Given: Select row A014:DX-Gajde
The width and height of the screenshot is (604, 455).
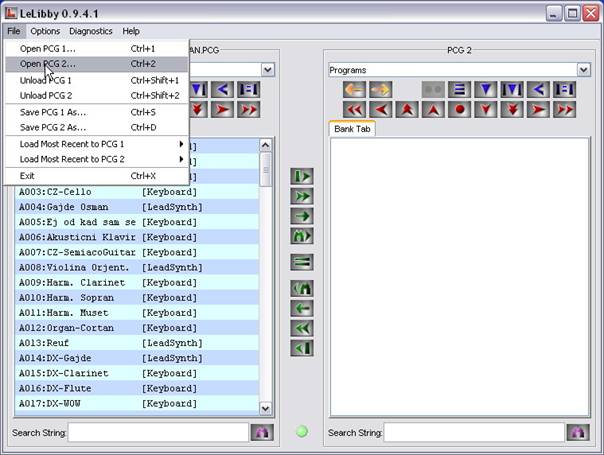Looking at the screenshot, I should pyautogui.click(x=137, y=358).
